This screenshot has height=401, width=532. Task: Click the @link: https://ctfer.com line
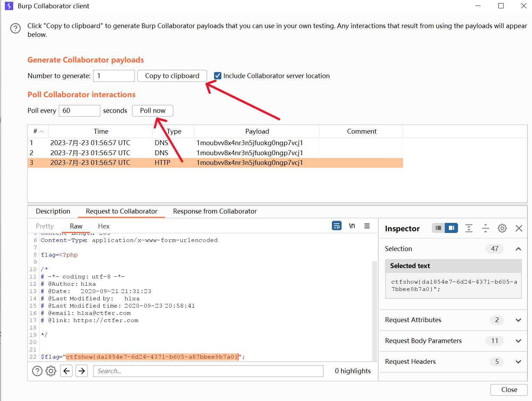click(89, 320)
